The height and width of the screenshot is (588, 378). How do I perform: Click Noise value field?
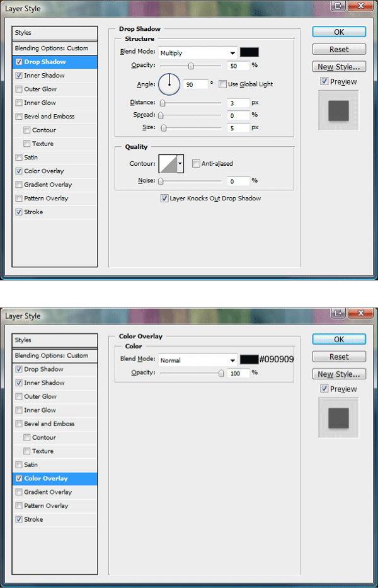[x=238, y=182]
